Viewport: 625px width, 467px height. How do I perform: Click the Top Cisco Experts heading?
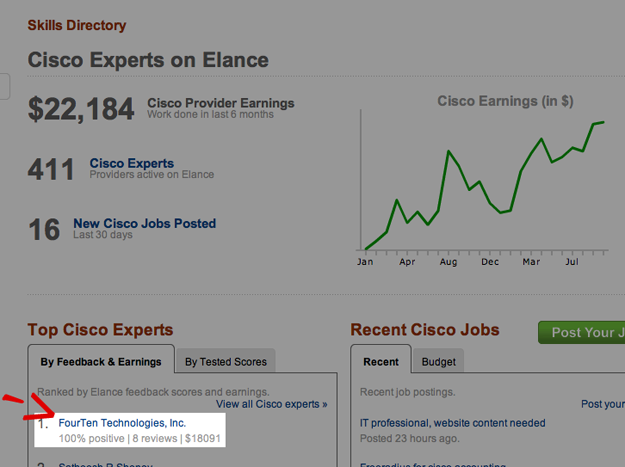point(100,330)
